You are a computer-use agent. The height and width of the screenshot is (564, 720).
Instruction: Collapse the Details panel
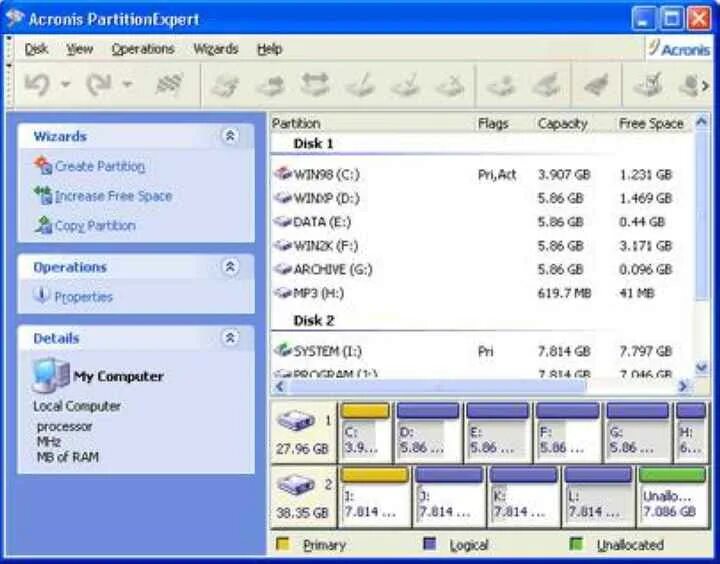230,338
